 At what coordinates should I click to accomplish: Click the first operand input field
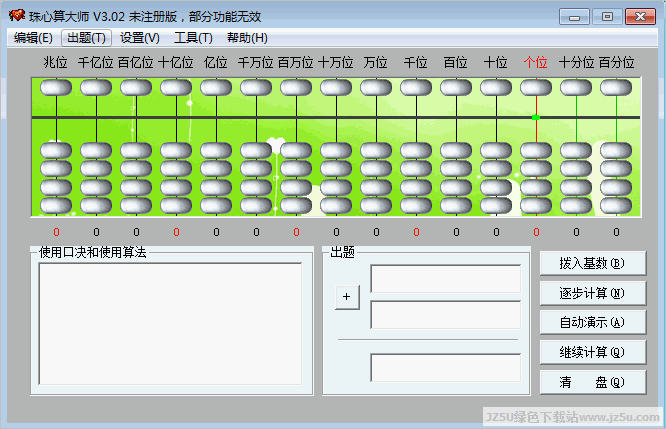pos(446,279)
